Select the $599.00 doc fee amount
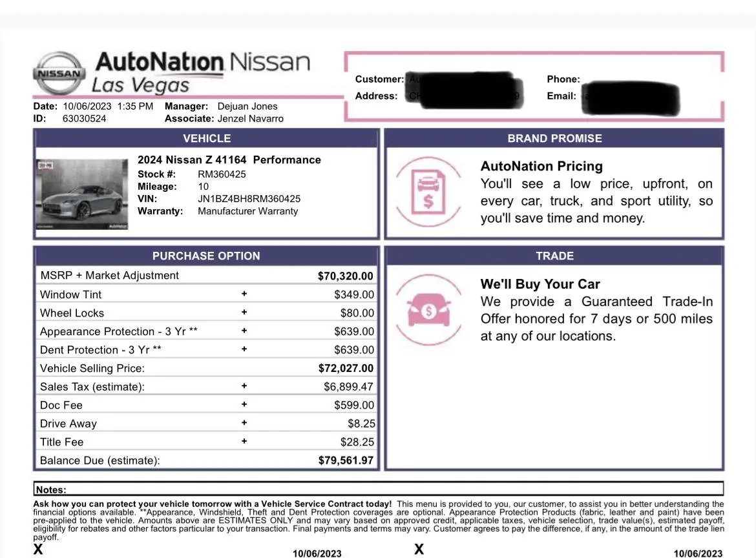Screen dimensions: 756x558 coord(354,405)
